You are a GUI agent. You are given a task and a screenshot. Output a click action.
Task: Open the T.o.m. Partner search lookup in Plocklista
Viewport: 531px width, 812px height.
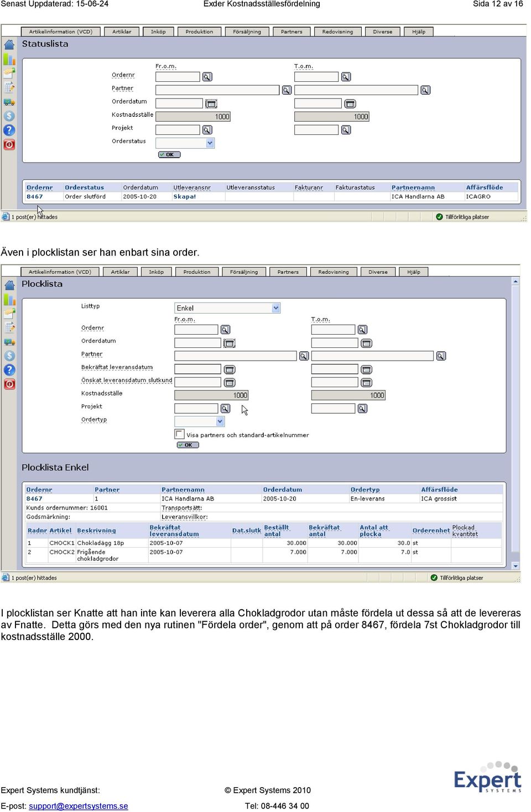(441, 356)
